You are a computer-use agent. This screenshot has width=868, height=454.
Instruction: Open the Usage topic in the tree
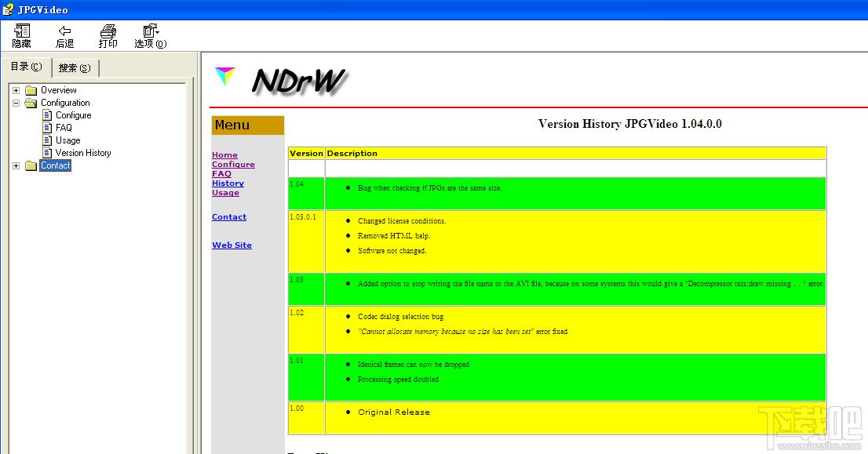tap(68, 140)
